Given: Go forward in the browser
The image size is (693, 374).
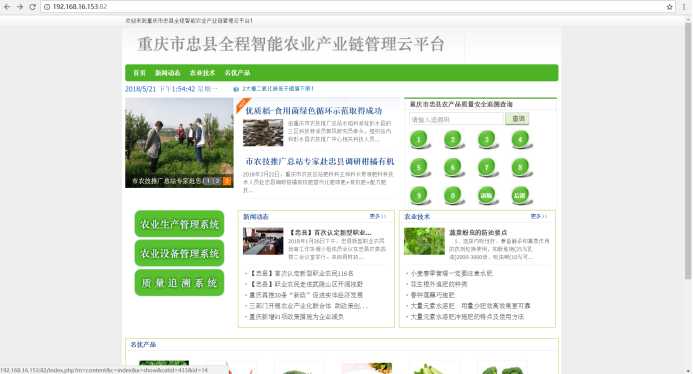Looking at the screenshot, I should point(20,7).
